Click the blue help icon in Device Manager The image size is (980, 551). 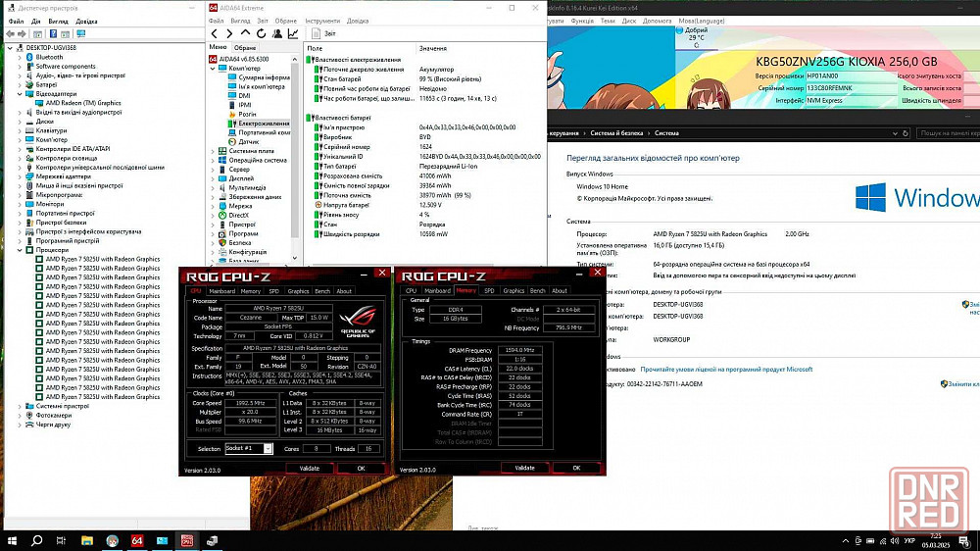[53, 33]
